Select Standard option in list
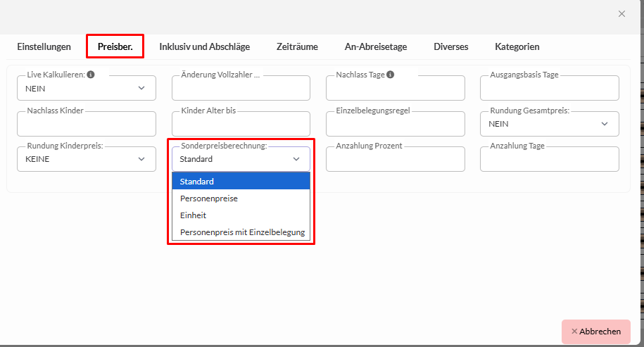Viewport: 644px width, 347px height. pyautogui.click(x=241, y=182)
